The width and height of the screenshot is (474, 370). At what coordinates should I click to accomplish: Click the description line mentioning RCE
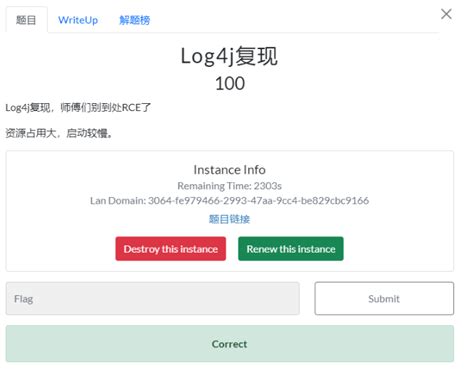pyautogui.click(x=78, y=108)
